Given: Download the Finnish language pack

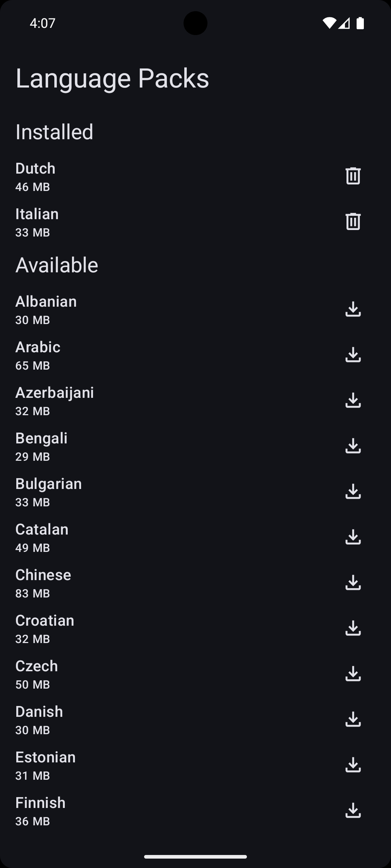Looking at the screenshot, I should pos(353,810).
